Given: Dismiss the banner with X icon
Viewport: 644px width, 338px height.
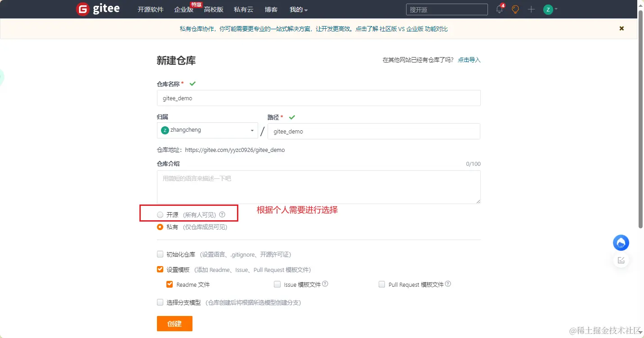Looking at the screenshot, I should coord(622,28).
